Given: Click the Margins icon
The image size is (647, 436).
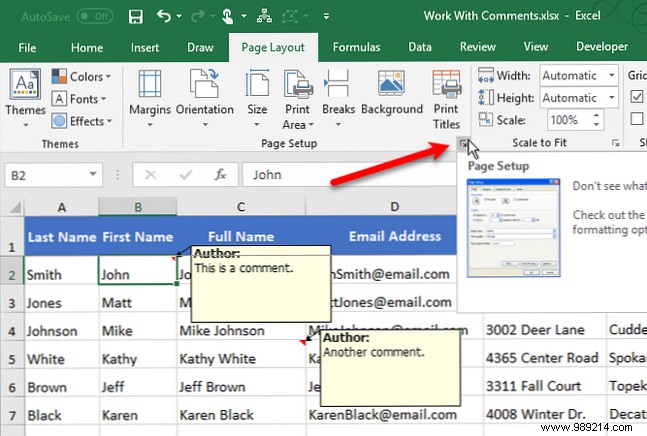Looking at the screenshot, I should click(x=150, y=84).
